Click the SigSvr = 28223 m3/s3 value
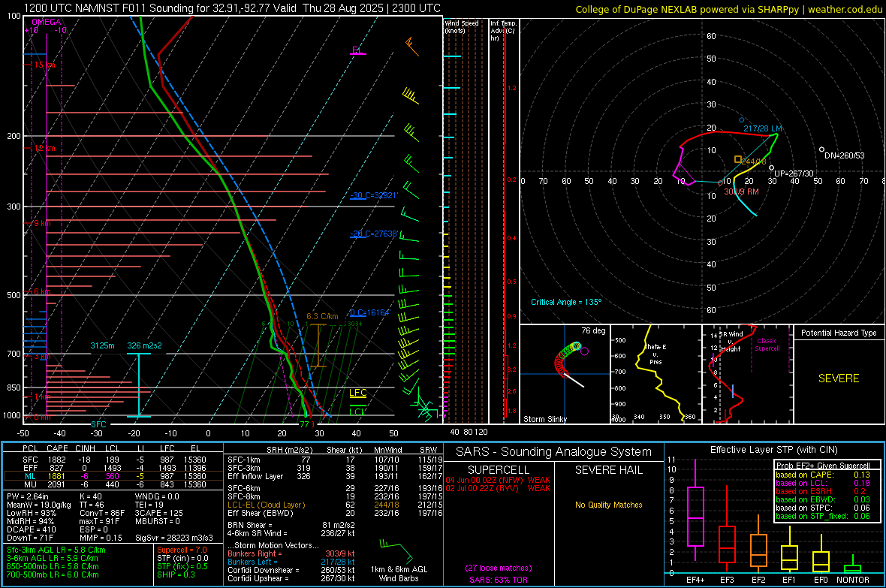The image size is (886, 588). [174, 538]
